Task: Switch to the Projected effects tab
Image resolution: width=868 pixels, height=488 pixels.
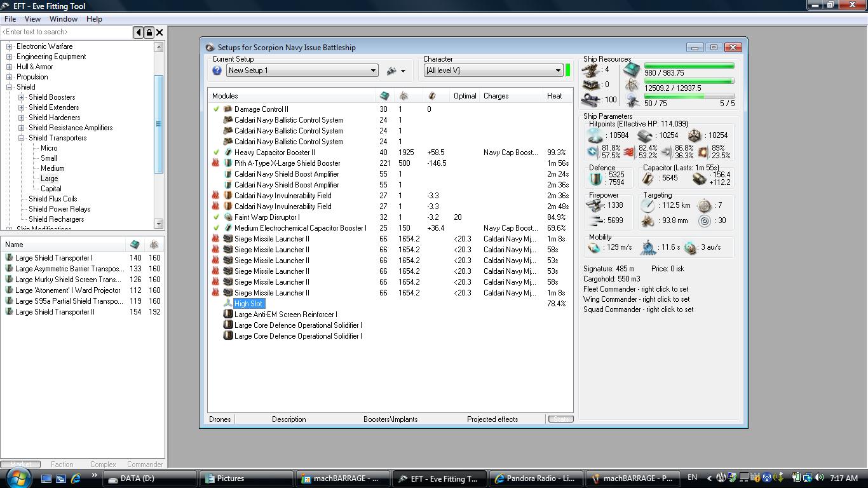Action: [x=492, y=419]
